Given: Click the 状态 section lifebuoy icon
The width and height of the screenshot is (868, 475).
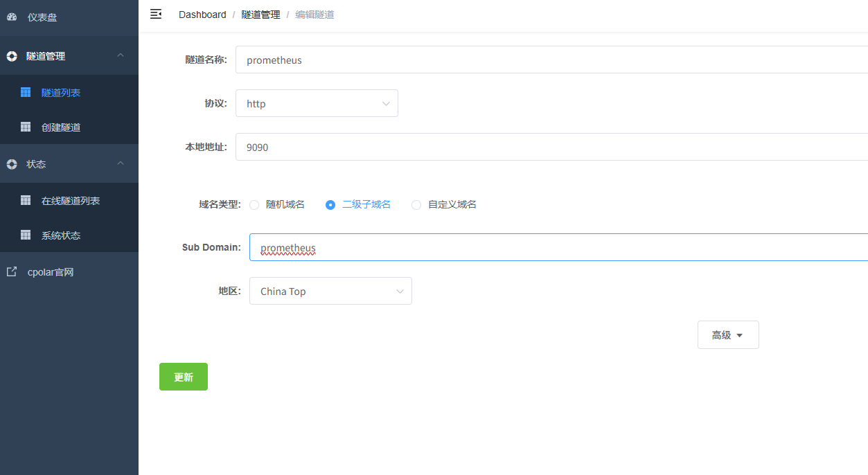Looking at the screenshot, I should pos(12,164).
